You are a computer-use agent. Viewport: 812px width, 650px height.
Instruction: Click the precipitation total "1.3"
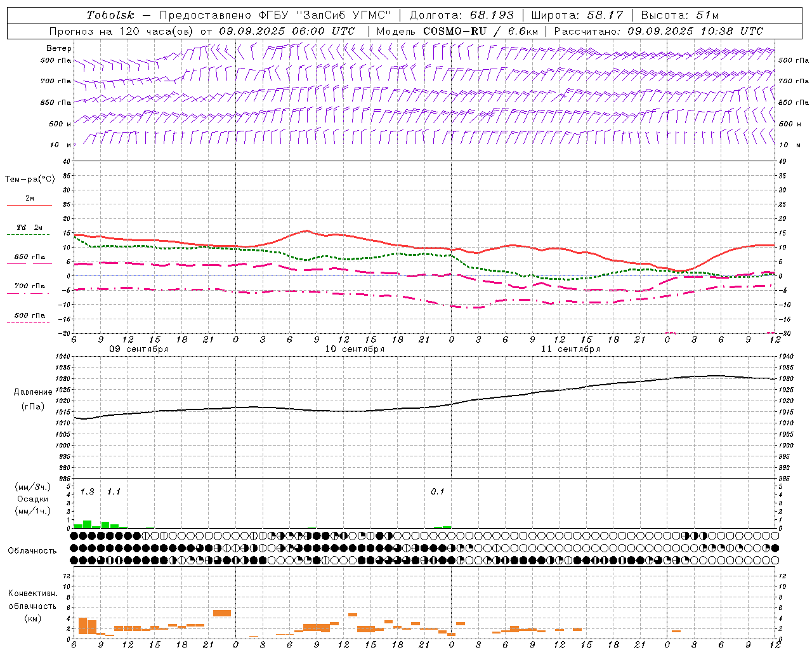tap(88, 491)
